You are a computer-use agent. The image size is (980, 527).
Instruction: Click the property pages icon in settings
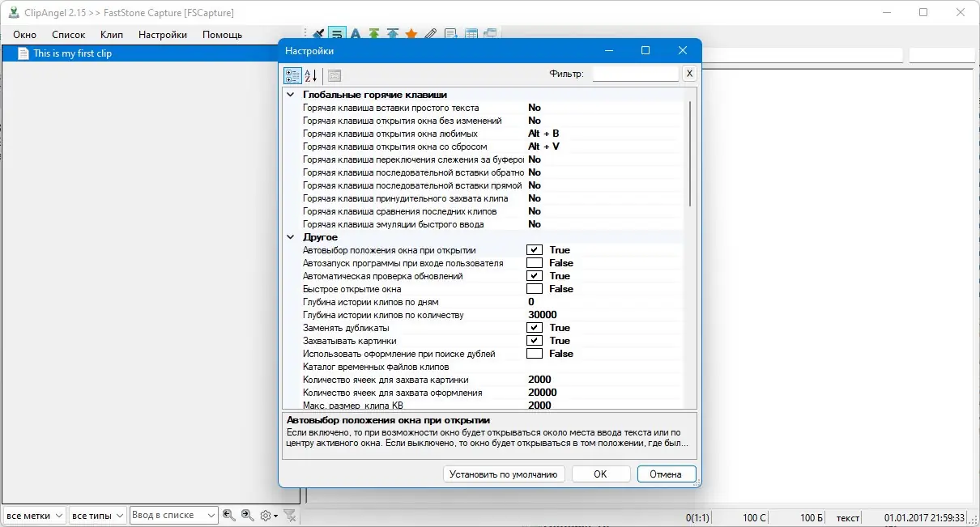click(334, 76)
